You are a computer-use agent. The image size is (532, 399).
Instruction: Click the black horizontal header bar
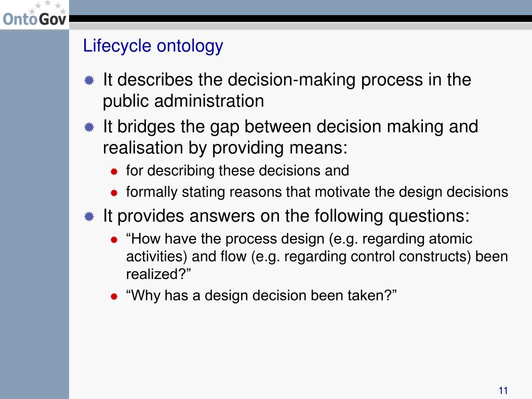click(x=300, y=19)
